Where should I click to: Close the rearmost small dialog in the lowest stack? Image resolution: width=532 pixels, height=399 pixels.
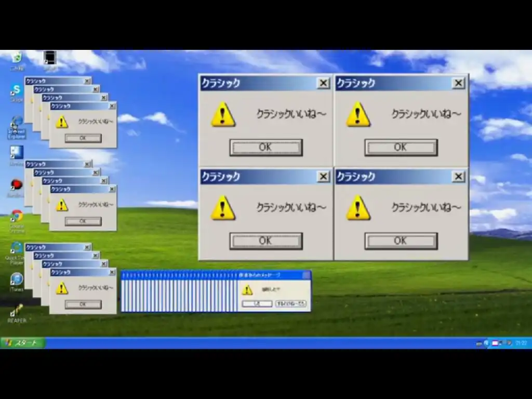[x=87, y=247]
